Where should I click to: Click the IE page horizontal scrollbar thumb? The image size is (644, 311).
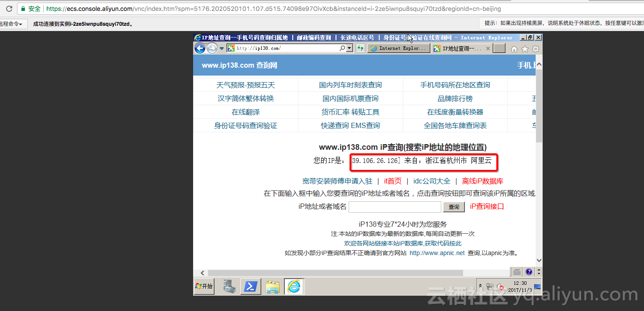tap(336, 273)
